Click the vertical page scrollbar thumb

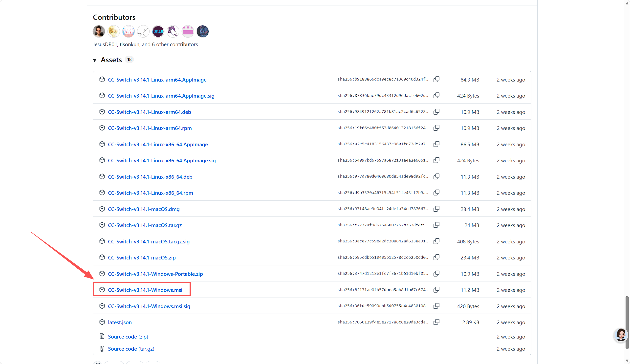(627, 322)
